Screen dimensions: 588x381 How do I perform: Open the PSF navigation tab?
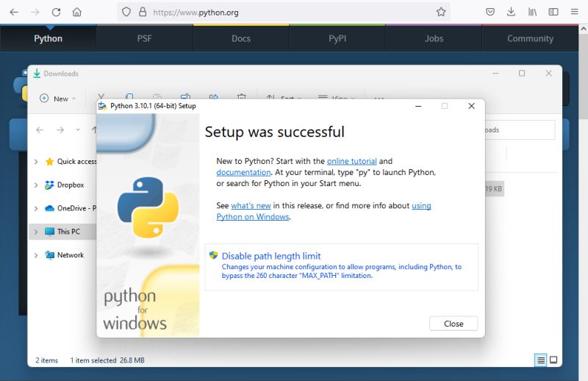[144, 38]
